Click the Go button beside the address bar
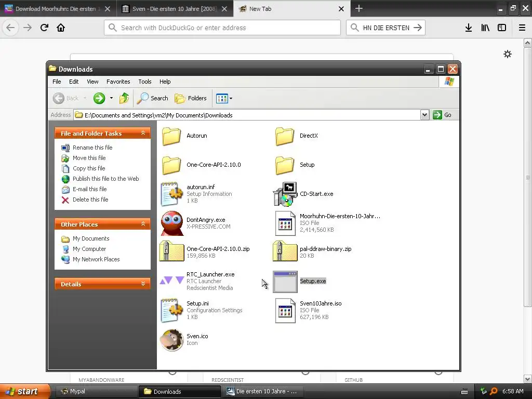 443,115
